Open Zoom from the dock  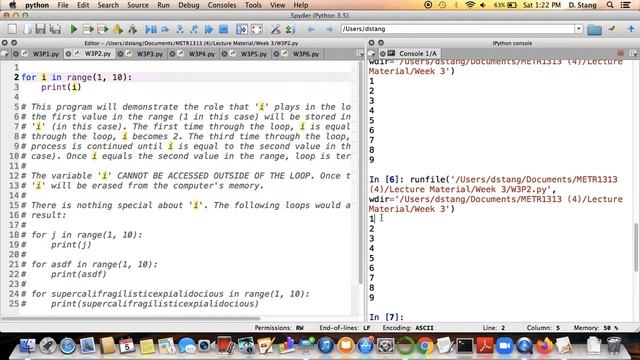pyautogui.click(x=504, y=346)
